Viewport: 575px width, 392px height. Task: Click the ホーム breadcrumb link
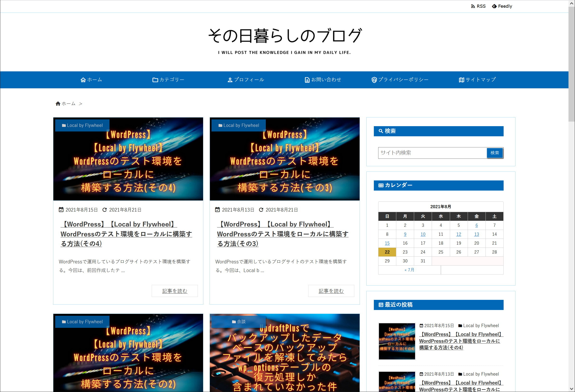(x=68, y=103)
